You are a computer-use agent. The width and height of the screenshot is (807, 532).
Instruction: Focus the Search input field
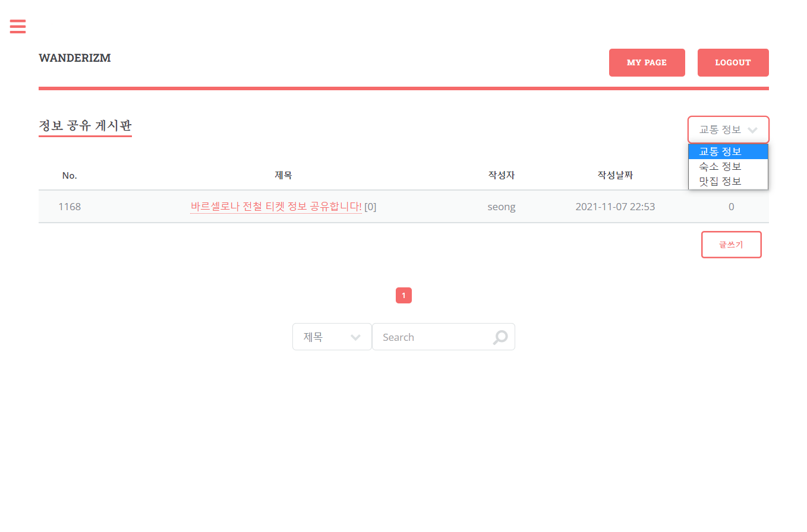click(x=443, y=337)
